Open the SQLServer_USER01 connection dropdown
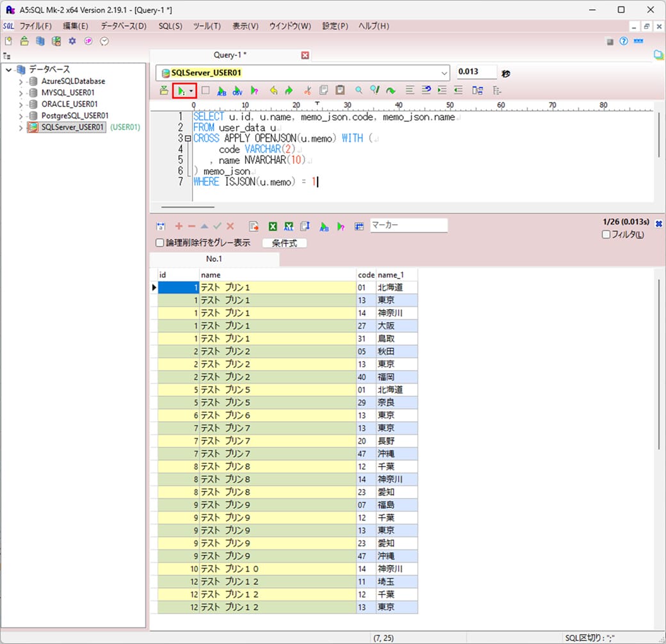The image size is (666, 644). [x=444, y=73]
